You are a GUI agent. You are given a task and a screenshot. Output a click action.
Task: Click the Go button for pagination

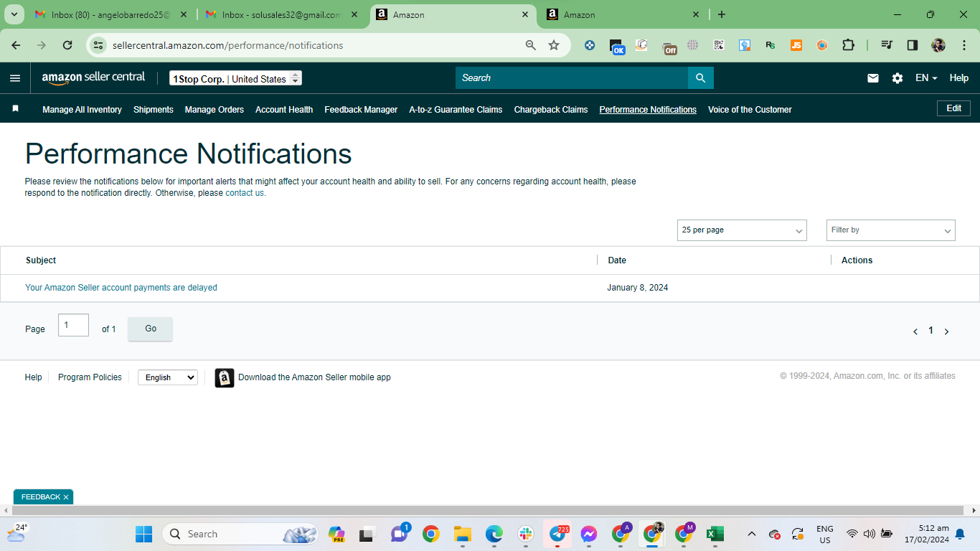(151, 329)
